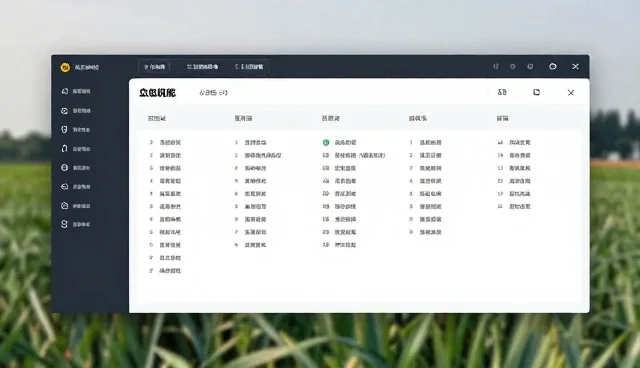Click the hexagon settings icon in dark title bar
Viewport: 640px width, 368px height.
coord(553,67)
